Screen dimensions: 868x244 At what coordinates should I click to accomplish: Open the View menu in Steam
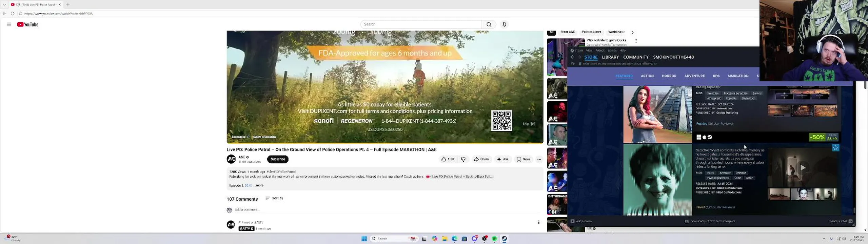589,50
